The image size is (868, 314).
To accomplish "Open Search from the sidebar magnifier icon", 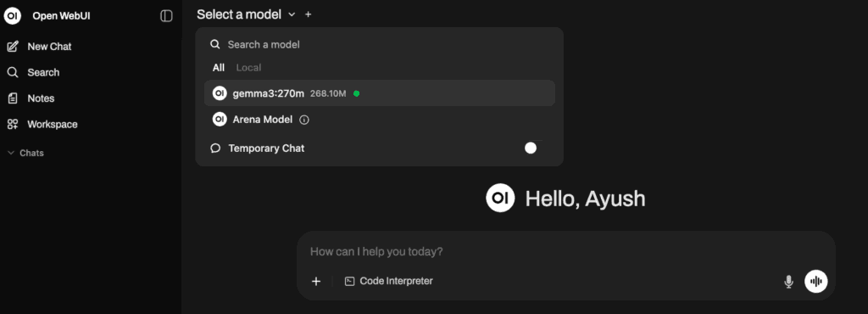I will coord(12,72).
